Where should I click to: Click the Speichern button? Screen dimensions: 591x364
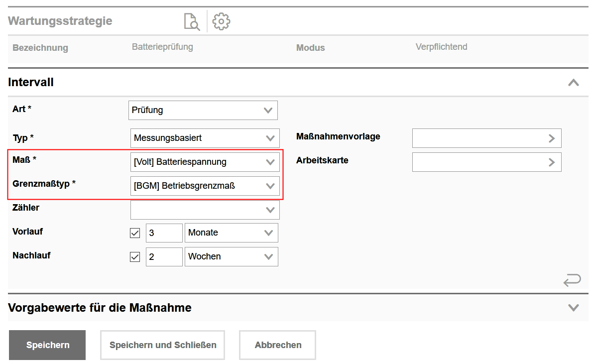point(48,345)
